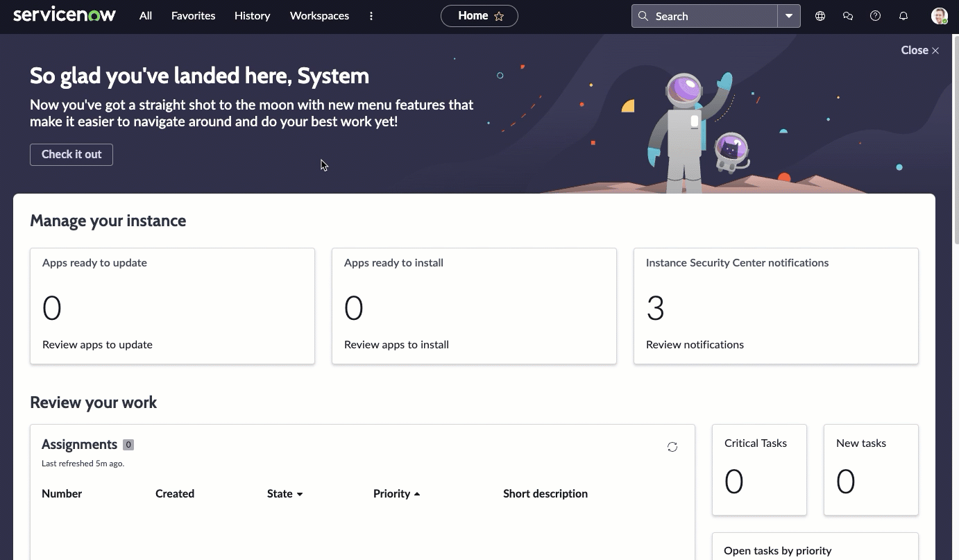Open the Critical Tasks card
The width and height of the screenshot is (959, 560).
coord(759,470)
